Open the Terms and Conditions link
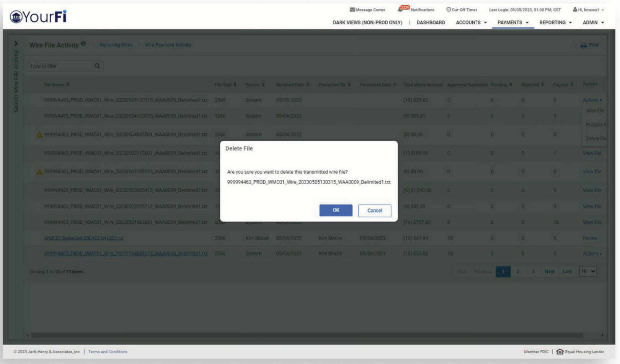This screenshot has width=620, height=364. [x=108, y=352]
